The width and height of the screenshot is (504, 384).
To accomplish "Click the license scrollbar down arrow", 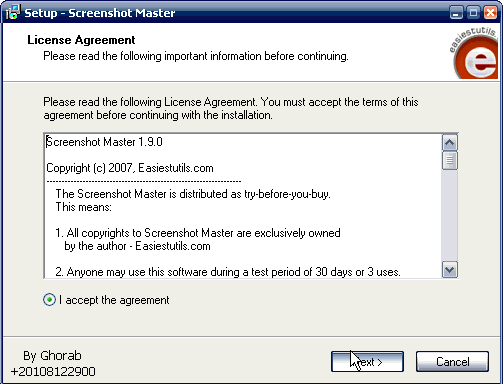I will (x=450, y=269).
